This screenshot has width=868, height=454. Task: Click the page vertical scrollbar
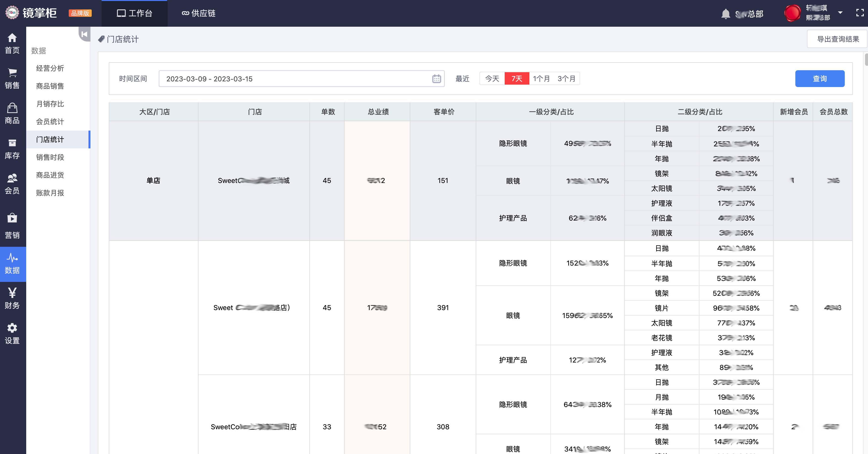coord(866,60)
